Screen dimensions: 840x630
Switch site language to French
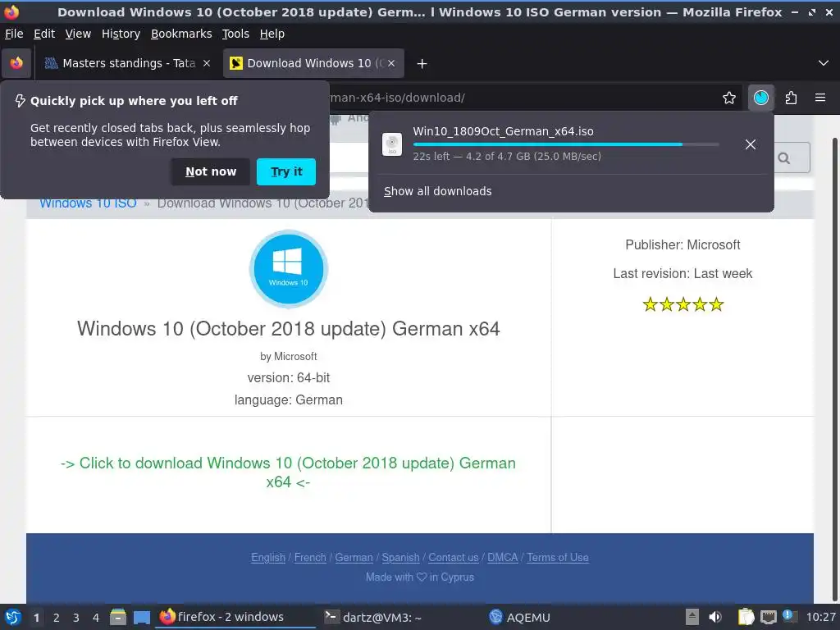click(310, 558)
